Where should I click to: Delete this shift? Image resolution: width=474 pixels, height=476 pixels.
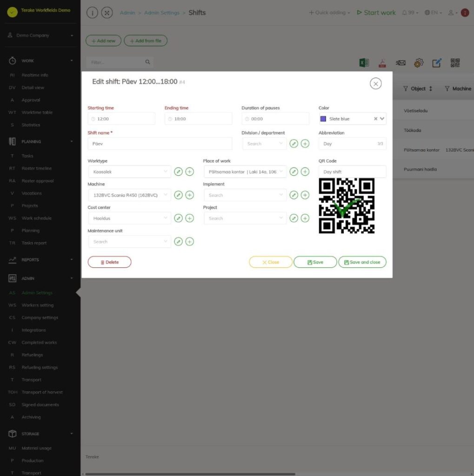coord(110,262)
